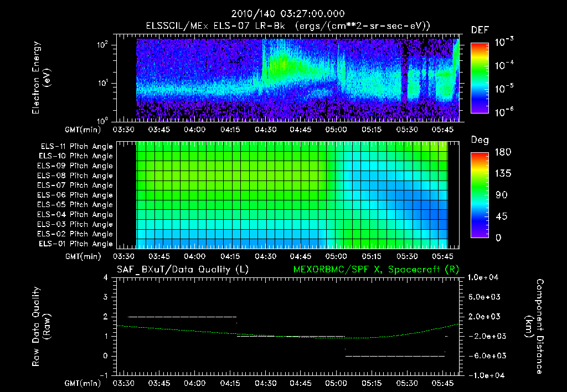This screenshot has height=392, width=567.
Task: Click 05:00 tick under the electron spectrogram
Action: (336, 130)
